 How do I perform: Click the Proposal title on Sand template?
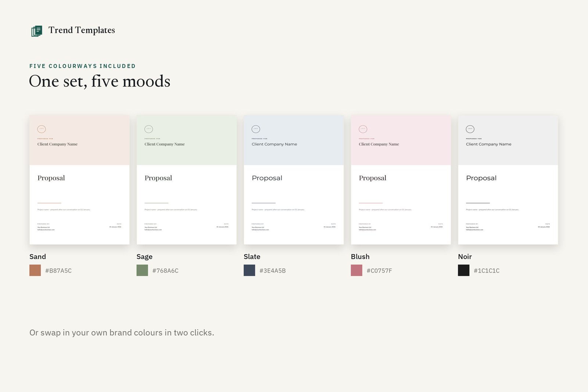[51, 178]
